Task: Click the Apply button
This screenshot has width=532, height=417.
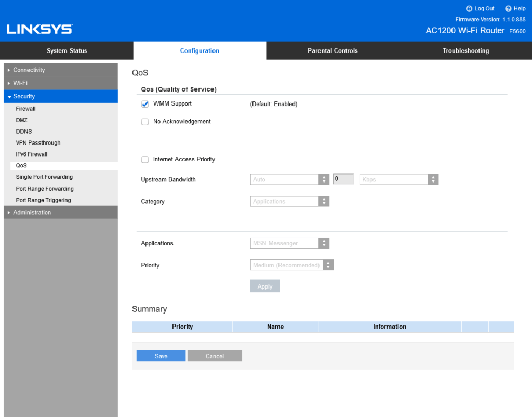Action: tap(265, 286)
